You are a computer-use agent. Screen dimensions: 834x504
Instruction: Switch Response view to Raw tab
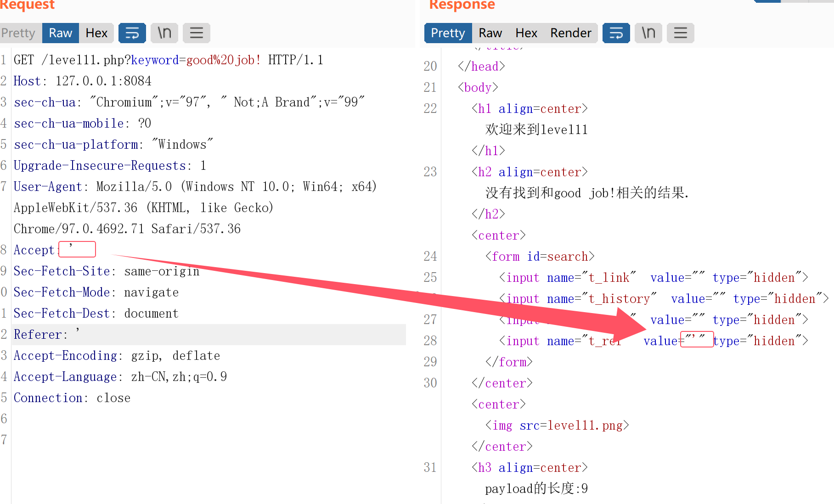[490, 33]
